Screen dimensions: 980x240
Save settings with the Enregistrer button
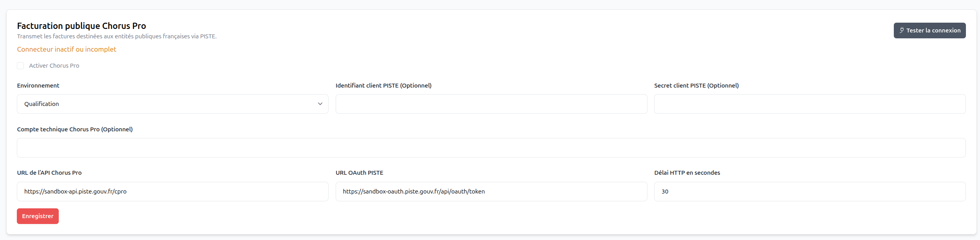38,216
